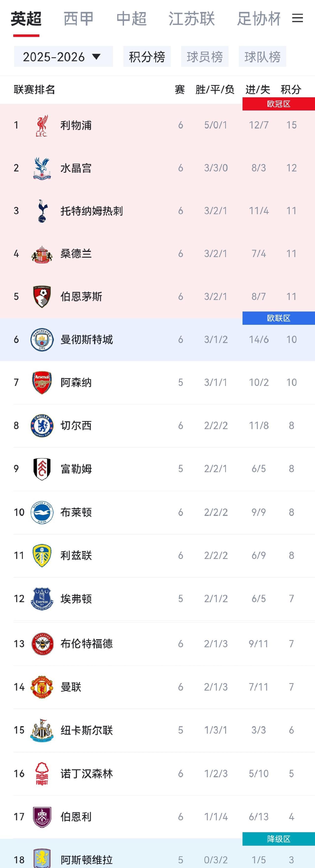
Task: Switch to 西甲 league tab
Action: click(79, 18)
